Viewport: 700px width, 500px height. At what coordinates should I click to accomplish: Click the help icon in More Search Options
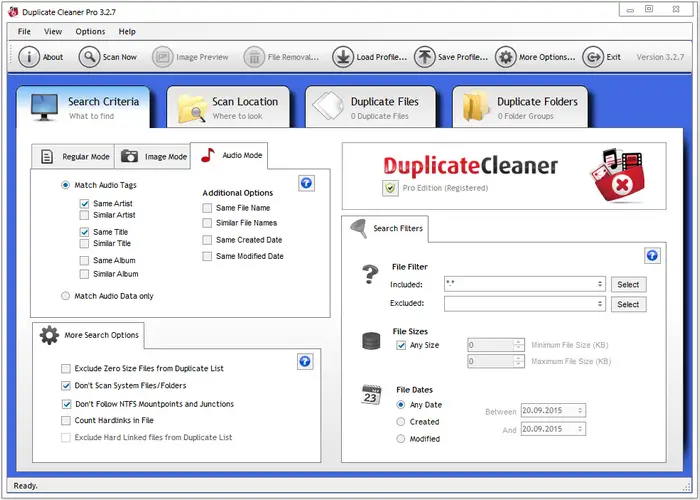(x=305, y=361)
